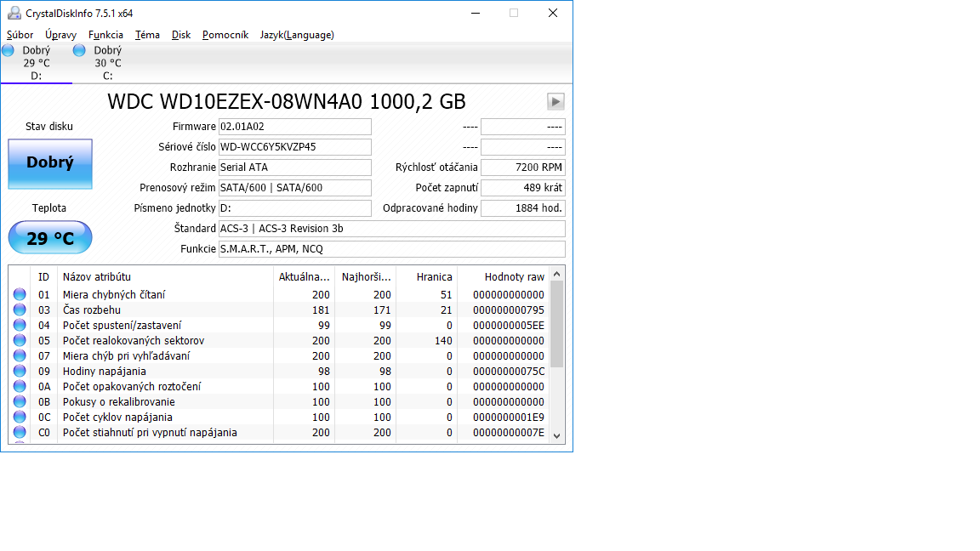The height and width of the screenshot is (551, 980).
Task: Click the Písmeno jednotky field D:
Action: 295,208
